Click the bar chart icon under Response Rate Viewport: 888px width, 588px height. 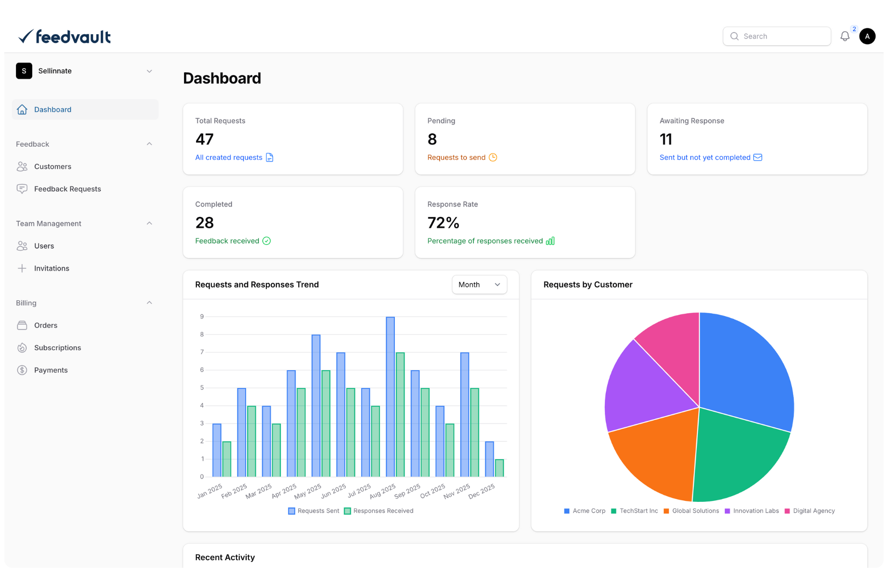tap(550, 241)
